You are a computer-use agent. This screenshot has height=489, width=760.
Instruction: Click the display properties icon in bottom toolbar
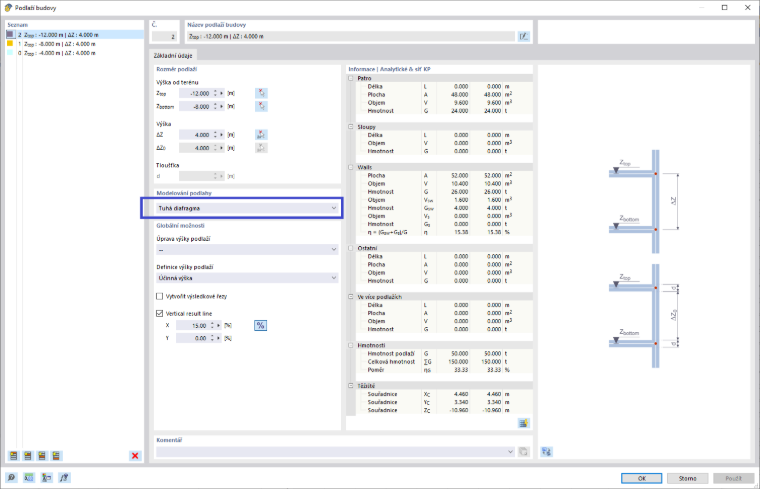pyautogui.click(x=47, y=478)
